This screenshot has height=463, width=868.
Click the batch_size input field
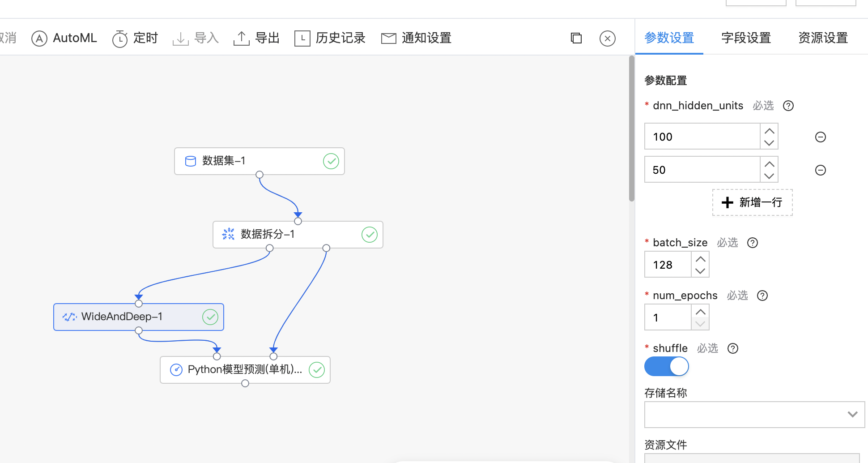[668, 265]
